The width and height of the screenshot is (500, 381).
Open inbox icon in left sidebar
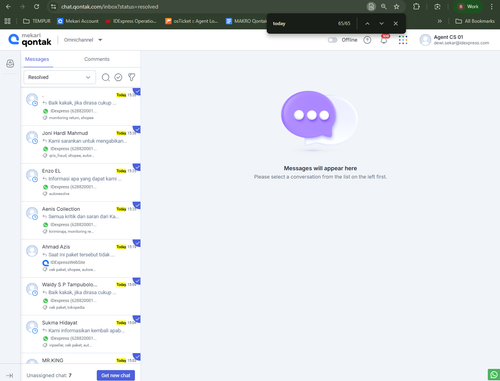click(10, 63)
